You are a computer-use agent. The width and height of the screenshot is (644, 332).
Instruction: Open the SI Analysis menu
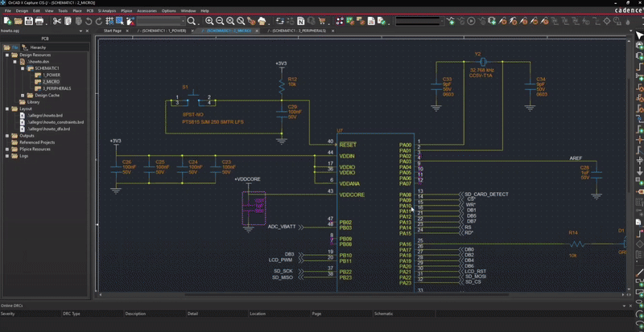tap(107, 10)
